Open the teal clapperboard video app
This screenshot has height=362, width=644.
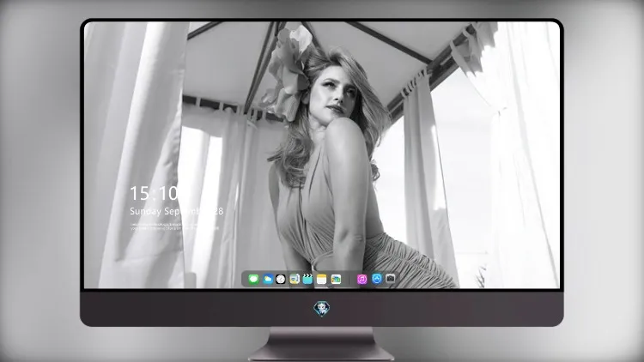[307, 279]
